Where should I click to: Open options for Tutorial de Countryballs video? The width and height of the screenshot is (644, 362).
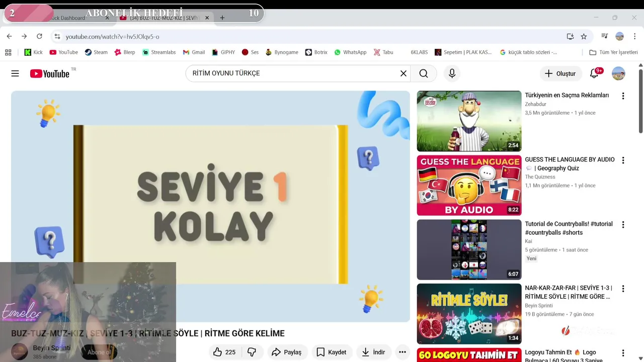click(x=623, y=225)
